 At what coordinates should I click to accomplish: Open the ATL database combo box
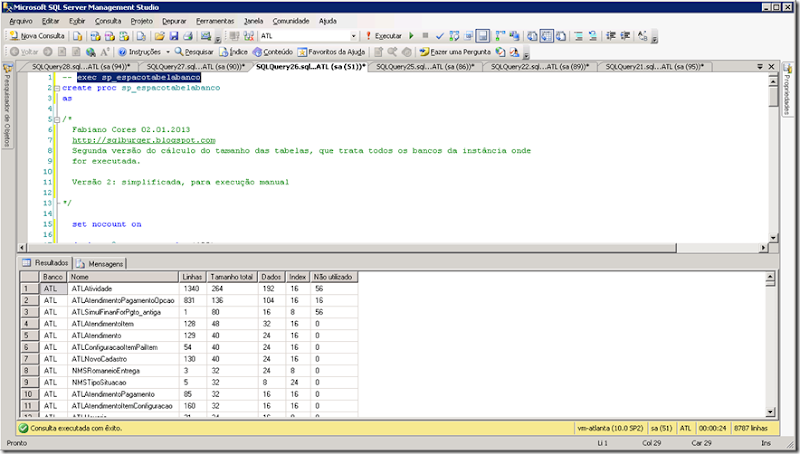pyautogui.click(x=309, y=36)
